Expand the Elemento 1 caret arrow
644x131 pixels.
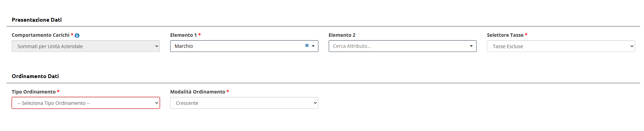(x=313, y=46)
